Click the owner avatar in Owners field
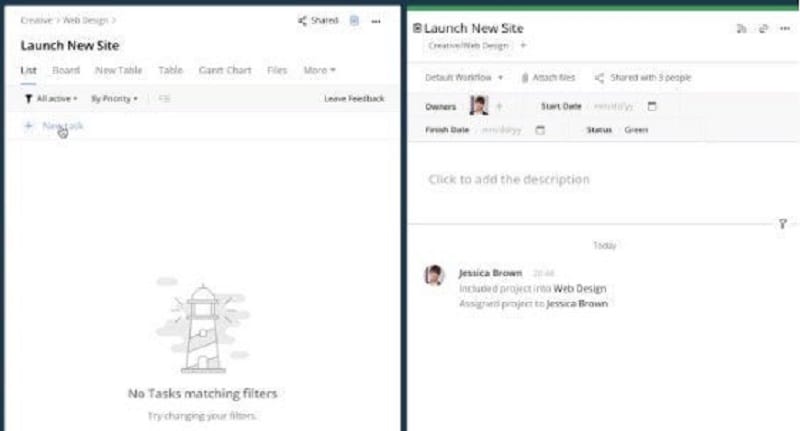Image resolution: width=800 pixels, height=431 pixels. 479,106
